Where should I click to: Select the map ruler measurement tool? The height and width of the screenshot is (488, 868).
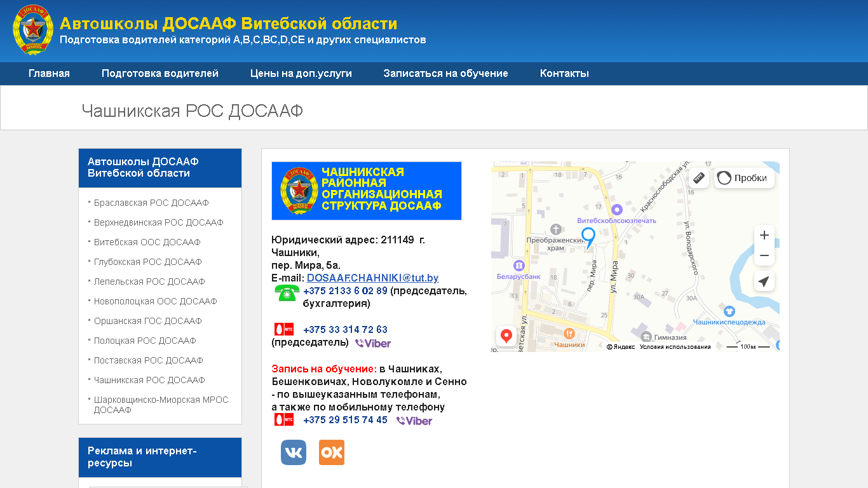coord(699,178)
